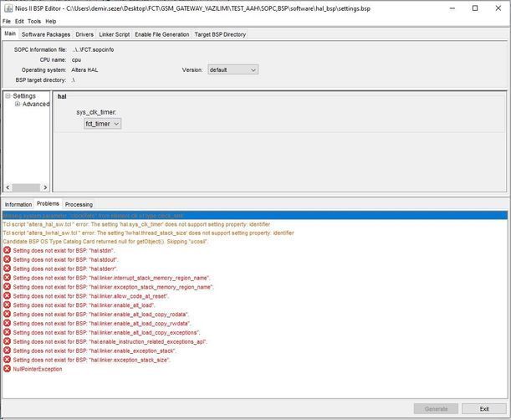Click error icon for enable_alt_load_copy_rwdata
The height and width of the screenshot is (420, 511).
coord(7,324)
